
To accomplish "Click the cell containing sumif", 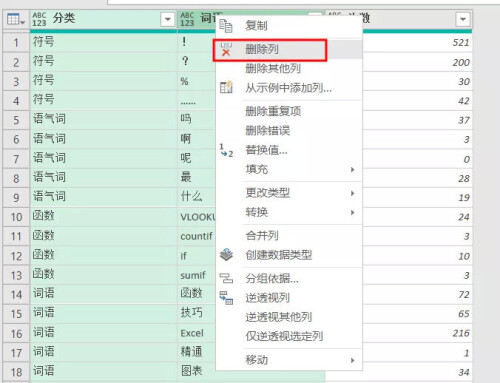I will tap(197, 275).
